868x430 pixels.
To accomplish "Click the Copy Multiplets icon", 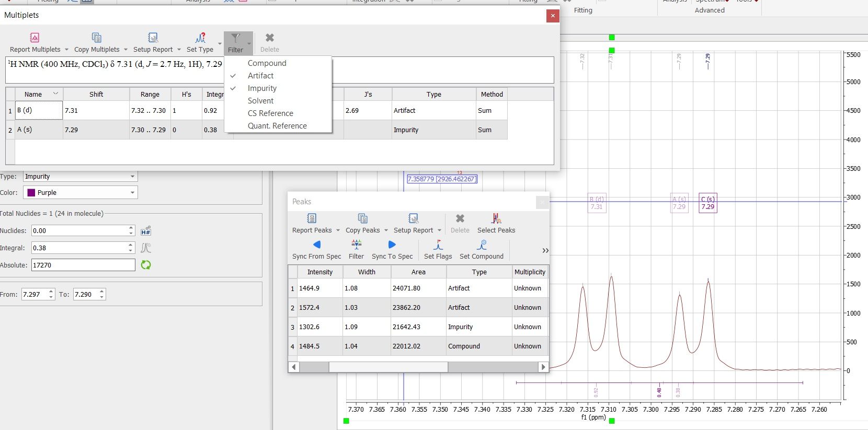I will (x=96, y=38).
